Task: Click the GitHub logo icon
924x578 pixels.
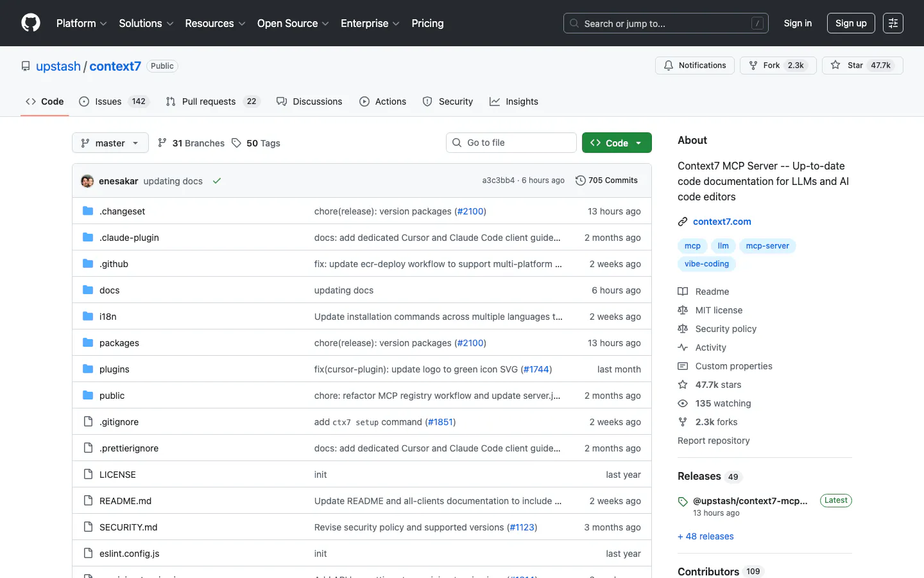Action: pyautogui.click(x=31, y=23)
